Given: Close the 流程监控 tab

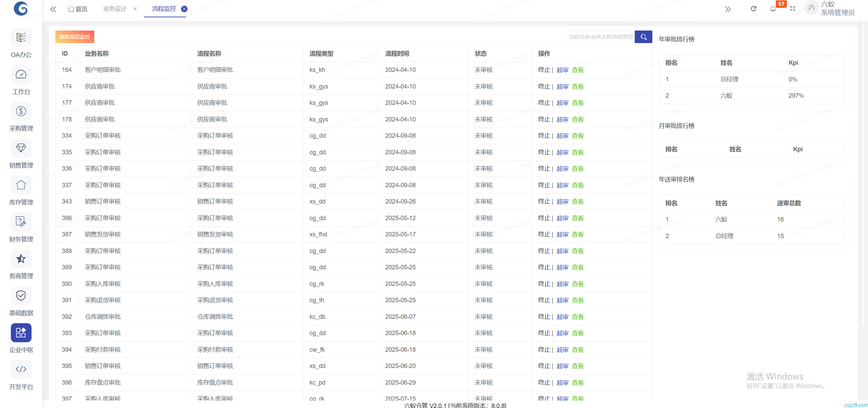Looking at the screenshot, I should 184,9.
